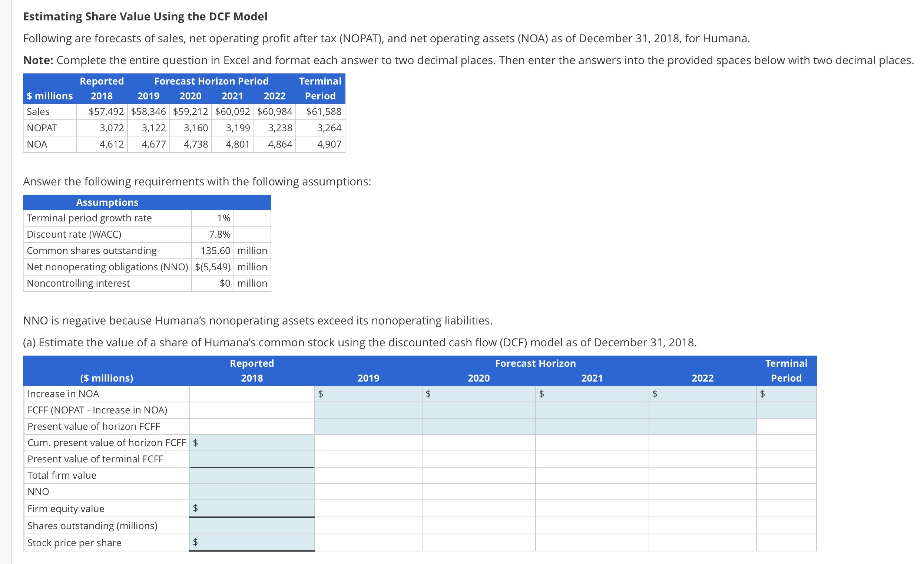Viewport: 924px width, 564px height.
Task: Click Present value of horizon FCFF 2022 field
Action: click(703, 426)
